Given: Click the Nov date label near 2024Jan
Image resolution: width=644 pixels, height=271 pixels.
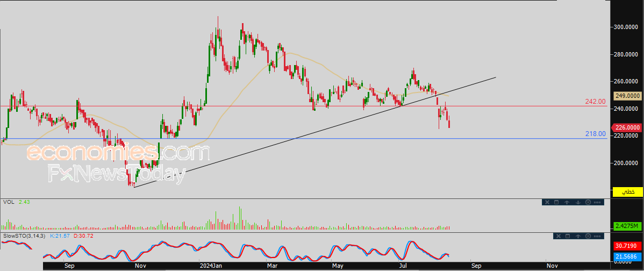Looking at the screenshot, I should 140,266.
